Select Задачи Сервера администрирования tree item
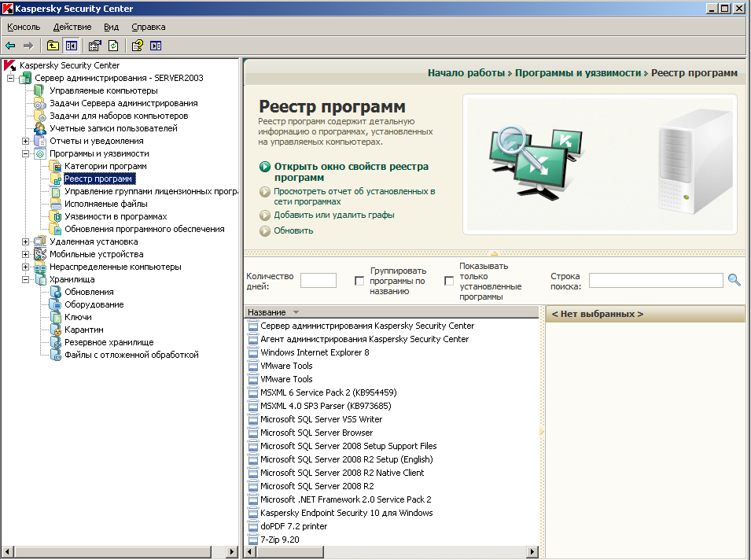The height and width of the screenshot is (560, 751). (123, 104)
